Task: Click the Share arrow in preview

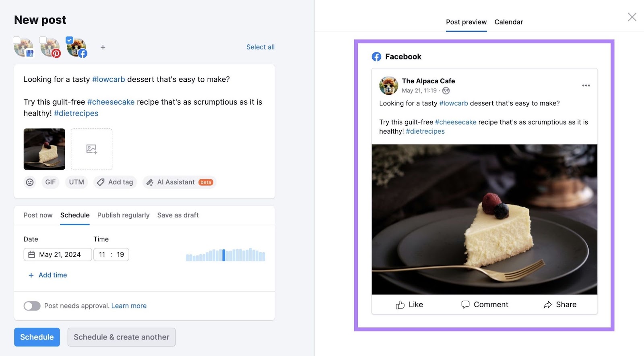Action: coord(547,305)
